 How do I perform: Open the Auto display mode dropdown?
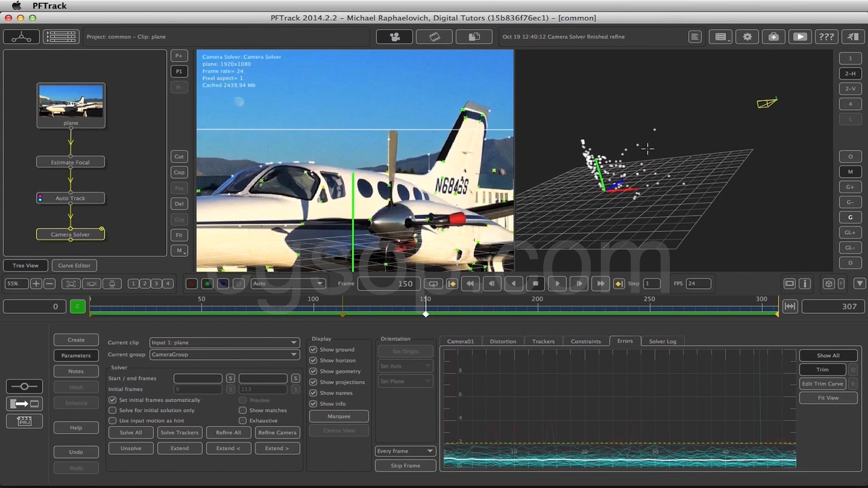[288, 283]
